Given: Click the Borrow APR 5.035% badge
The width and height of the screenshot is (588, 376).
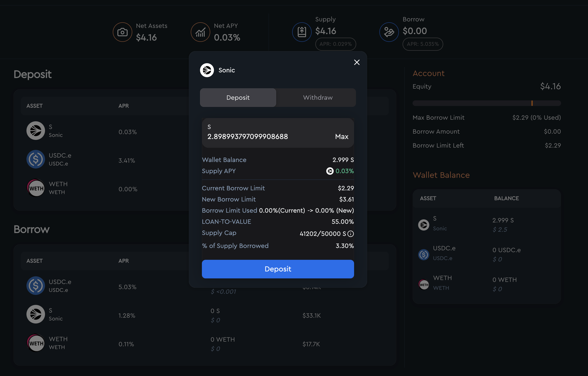Looking at the screenshot, I should (423, 44).
